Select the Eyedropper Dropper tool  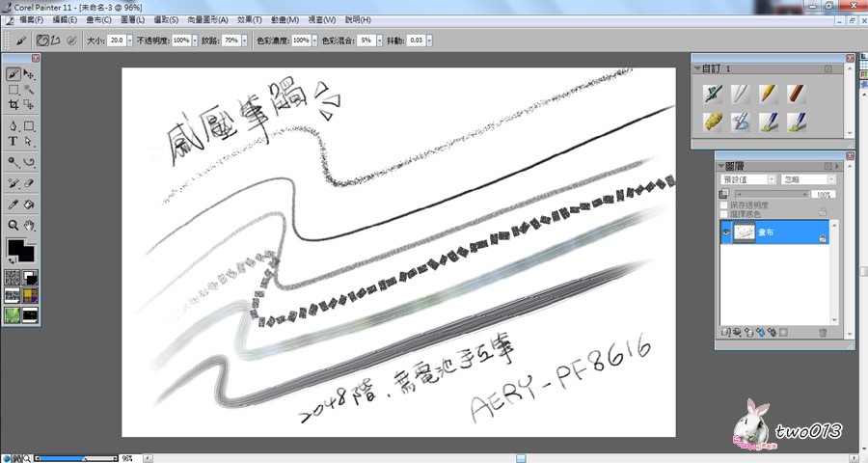(x=14, y=204)
